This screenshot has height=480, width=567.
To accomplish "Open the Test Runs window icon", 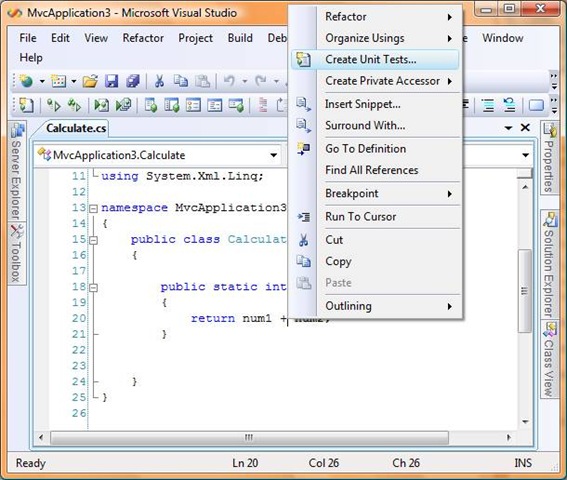I will coord(236,105).
